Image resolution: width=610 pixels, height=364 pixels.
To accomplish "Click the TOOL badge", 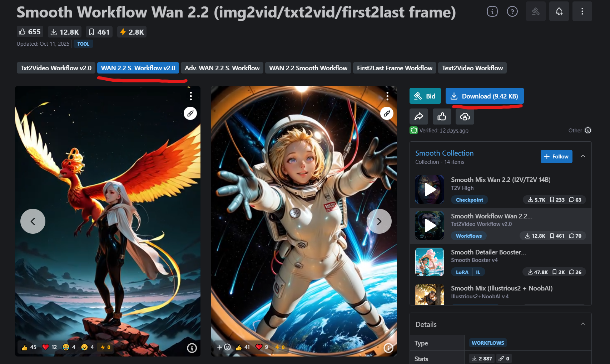I will point(83,44).
